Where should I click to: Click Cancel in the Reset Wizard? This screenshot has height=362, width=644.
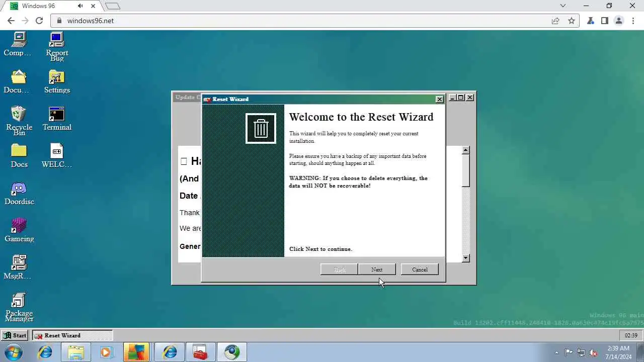coord(420,269)
